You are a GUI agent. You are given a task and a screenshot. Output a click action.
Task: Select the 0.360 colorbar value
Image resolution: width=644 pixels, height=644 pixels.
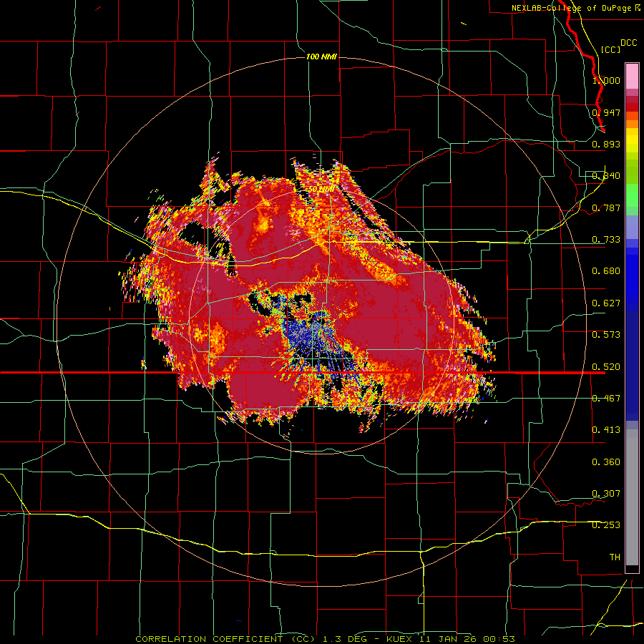tap(606, 462)
